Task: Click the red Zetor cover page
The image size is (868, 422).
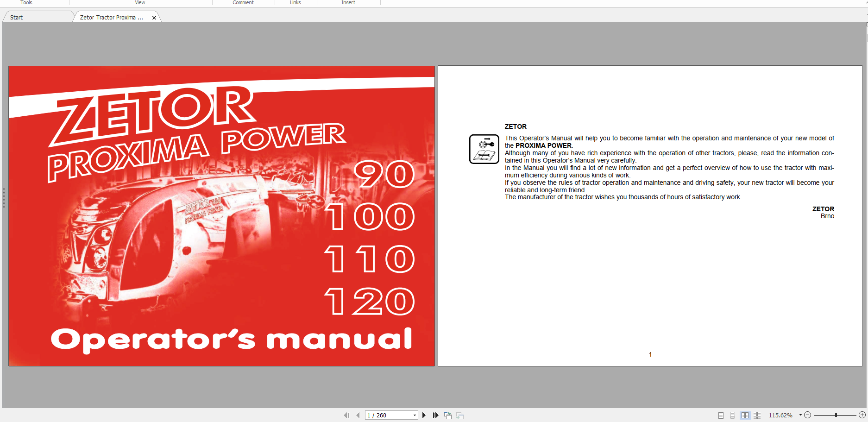Action: 221,216
